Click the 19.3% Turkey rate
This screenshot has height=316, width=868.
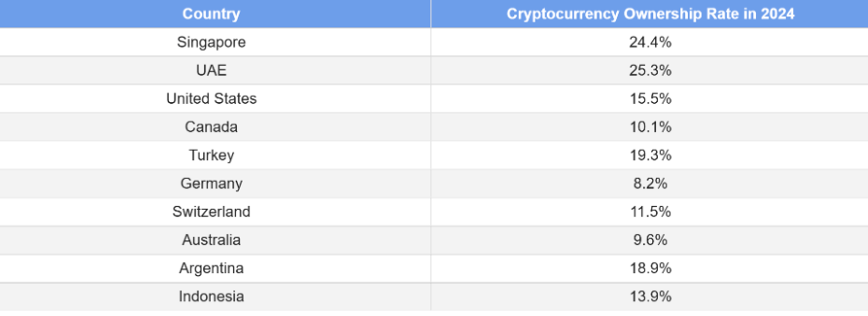650,155
